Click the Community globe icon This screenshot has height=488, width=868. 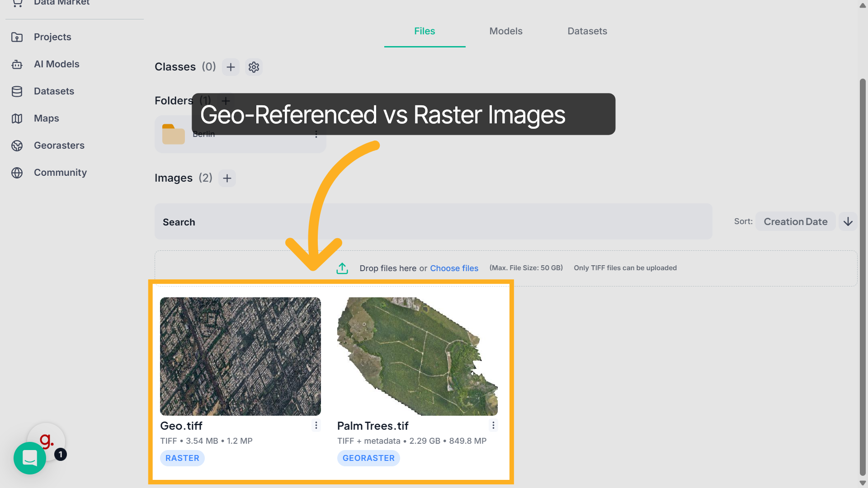17,173
